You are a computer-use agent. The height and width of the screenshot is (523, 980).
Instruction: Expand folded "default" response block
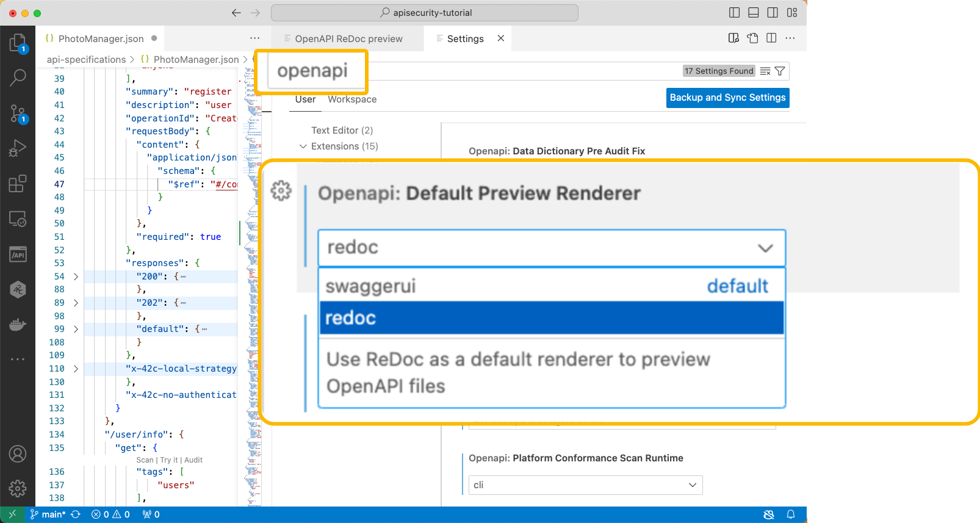pos(76,329)
